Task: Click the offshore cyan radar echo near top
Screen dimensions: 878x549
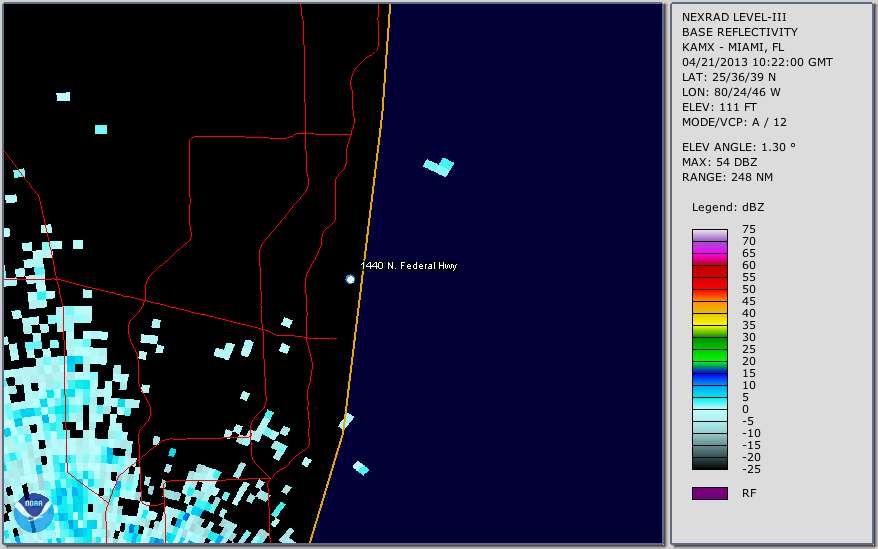Action: pyautogui.click(x=439, y=166)
